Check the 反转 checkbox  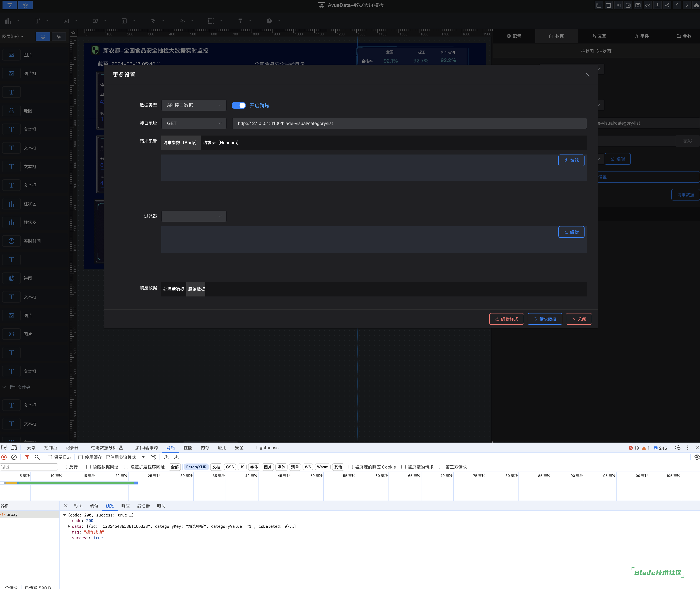coord(65,467)
